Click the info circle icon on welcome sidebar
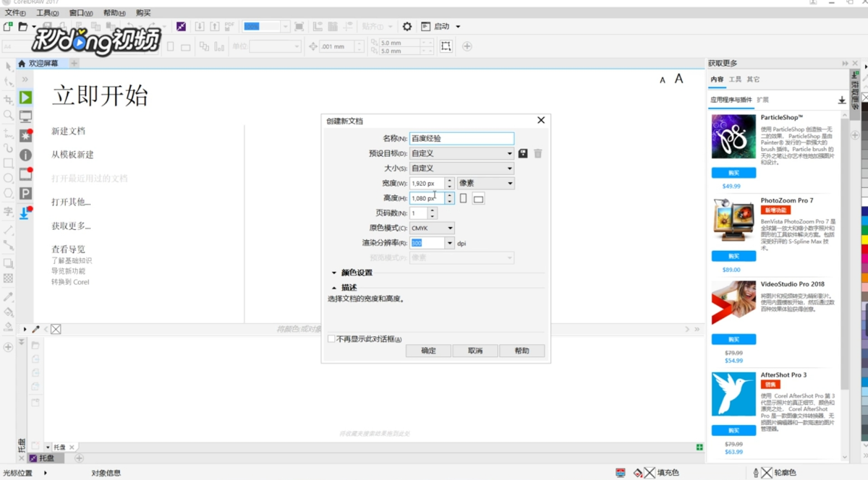 click(25, 155)
